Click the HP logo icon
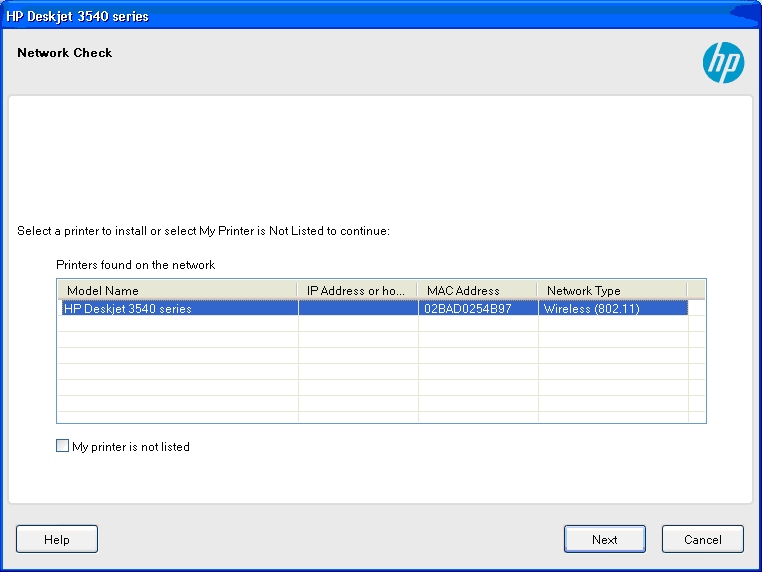 coord(723,63)
